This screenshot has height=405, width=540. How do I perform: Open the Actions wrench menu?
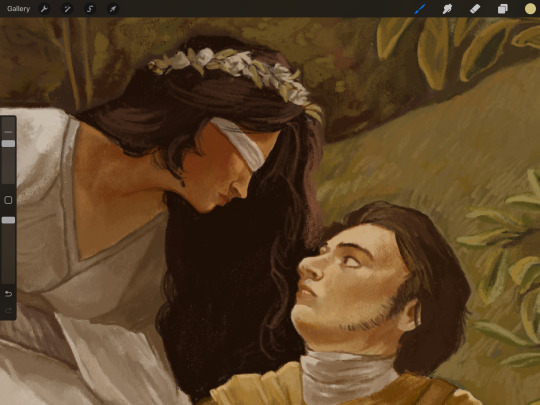click(44, 9)
